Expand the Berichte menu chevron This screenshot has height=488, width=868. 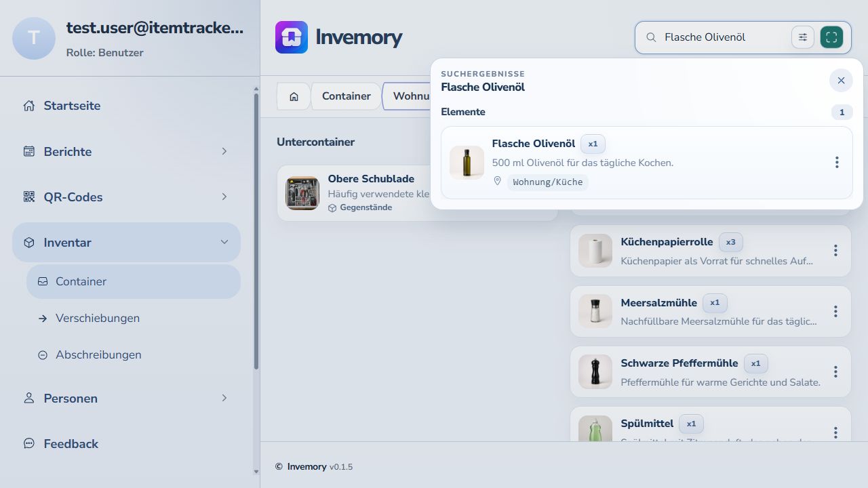tap(224, 151)
